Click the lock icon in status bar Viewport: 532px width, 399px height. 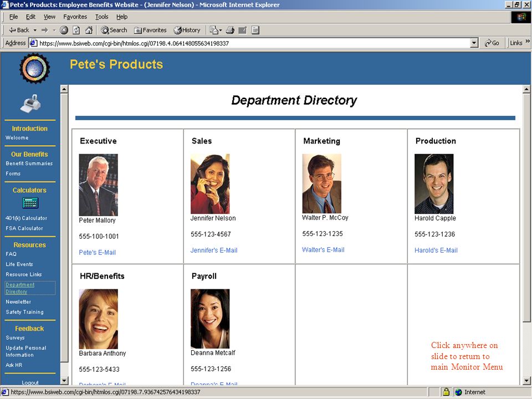coord(446,392)
